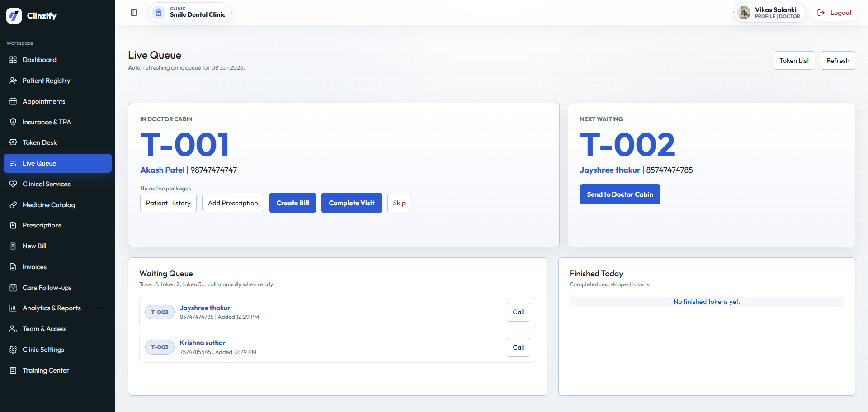The height and width of the screenshot is (412, 868).
Task: Click the Clinzify logo icon
Action: (14, 16)
